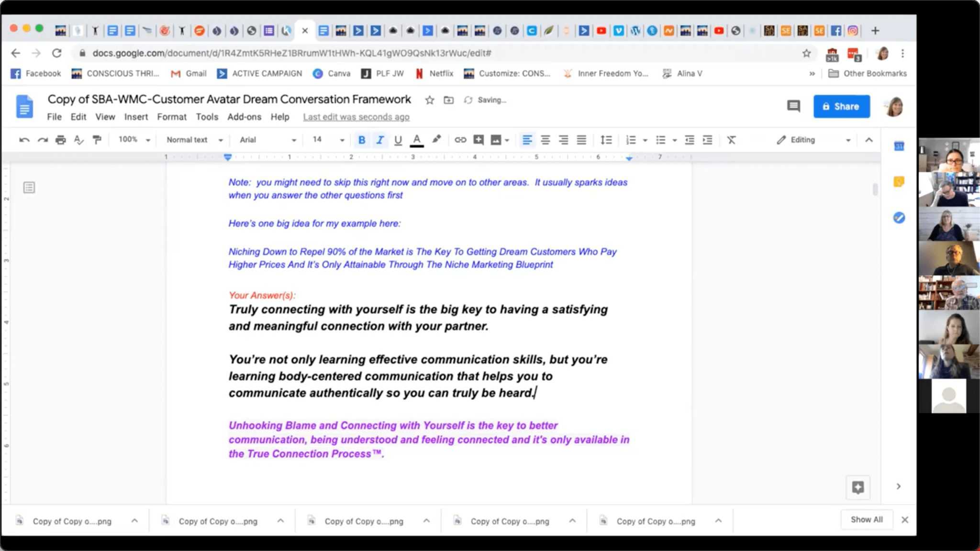Close the downloads bar
The width and height of the screenshot is (980, 551).
click(x=905, y=520)
